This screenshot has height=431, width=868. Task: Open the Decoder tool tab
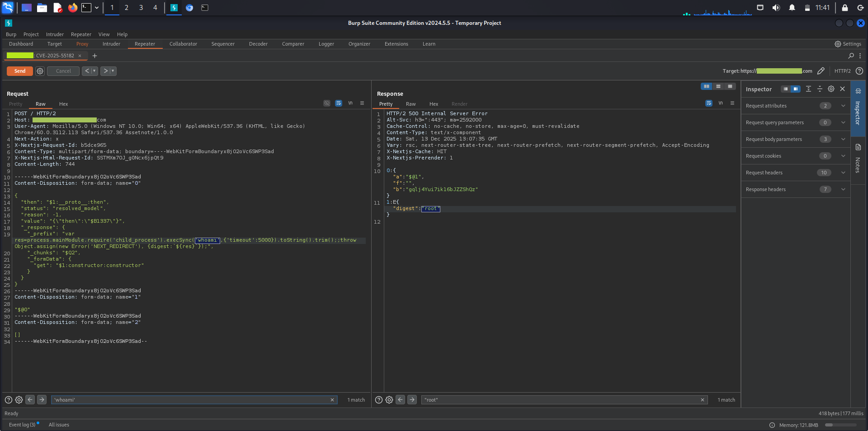click(x=258, y=44)
